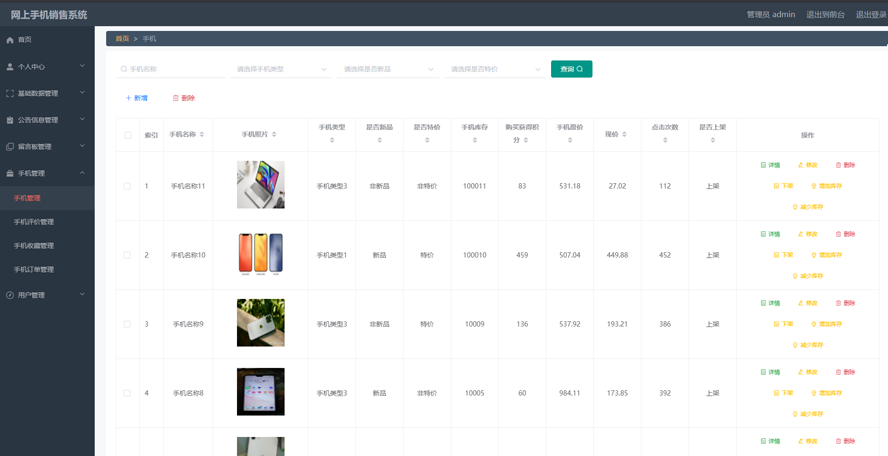The image size is (888, 456).
Task: Open the 请选择手机类型 dropdown
Action: [281, 69]
